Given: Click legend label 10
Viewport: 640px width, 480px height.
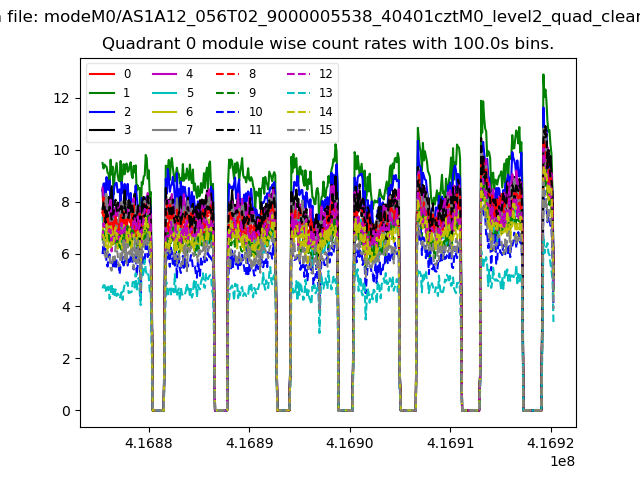Looking at the screenshot, I should tap(255, 111).
